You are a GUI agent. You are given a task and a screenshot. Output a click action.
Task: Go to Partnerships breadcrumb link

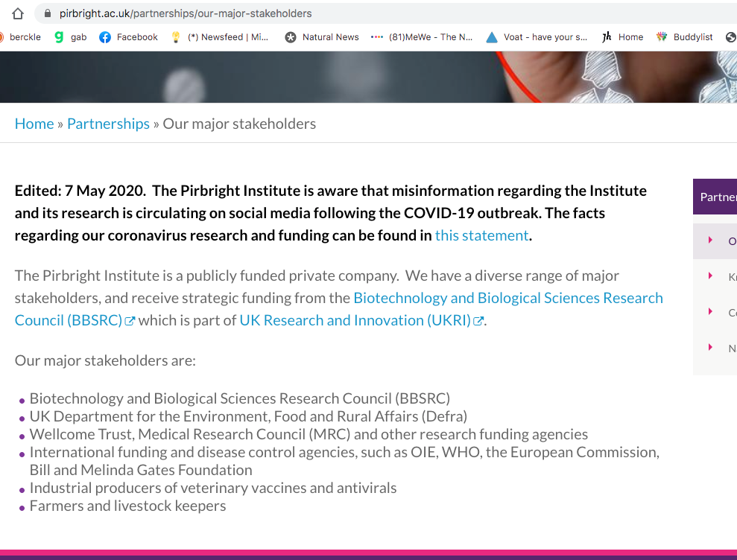(x=108, y=124)
